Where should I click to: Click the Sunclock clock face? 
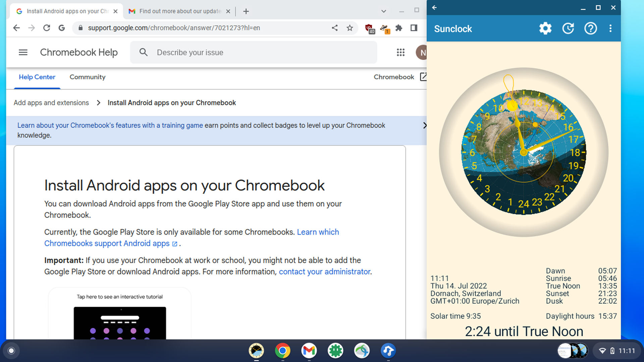(524, 152)
